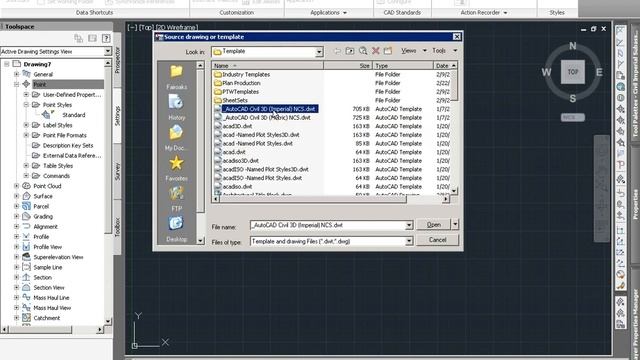Switch to the Survey tab
The height and width of the screenshot is (360, 640).
[117, 171]
